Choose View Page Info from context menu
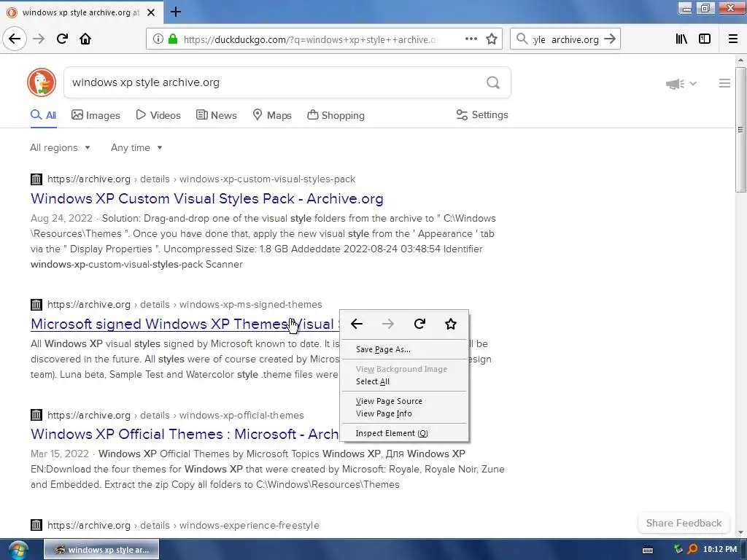The image size is (747, 560). (x=404, y=413)
